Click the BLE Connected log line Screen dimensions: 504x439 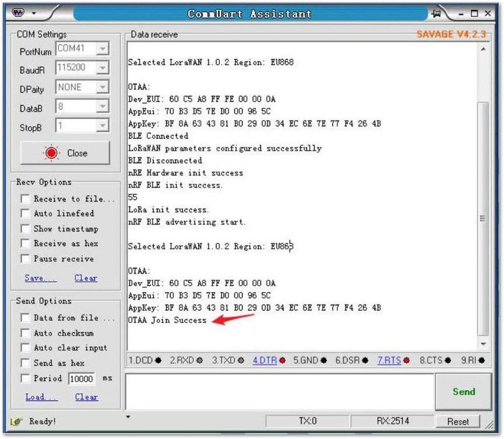pos(158,136)
